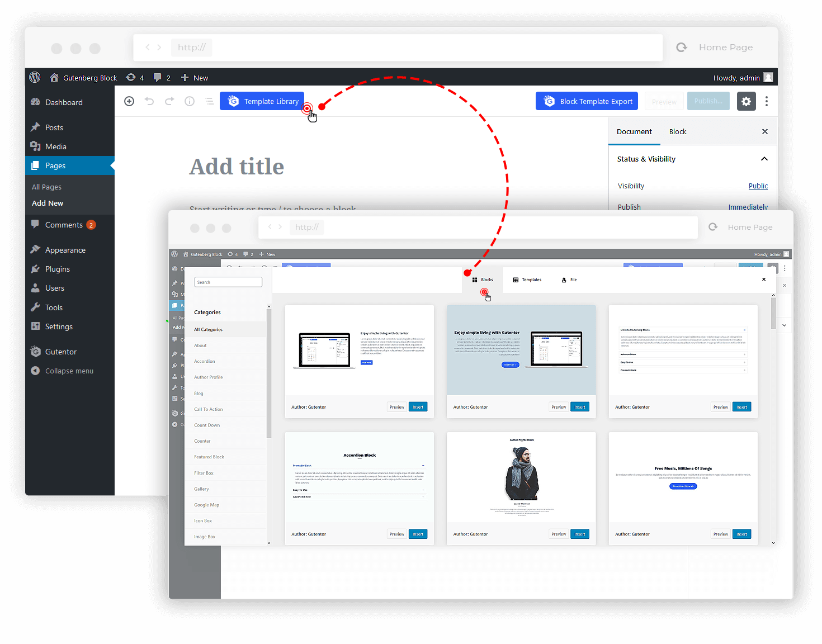Click the Publish… button
The width and height of the screenshot is (822, 644).
pyautogui.click(x=708, y=101)
